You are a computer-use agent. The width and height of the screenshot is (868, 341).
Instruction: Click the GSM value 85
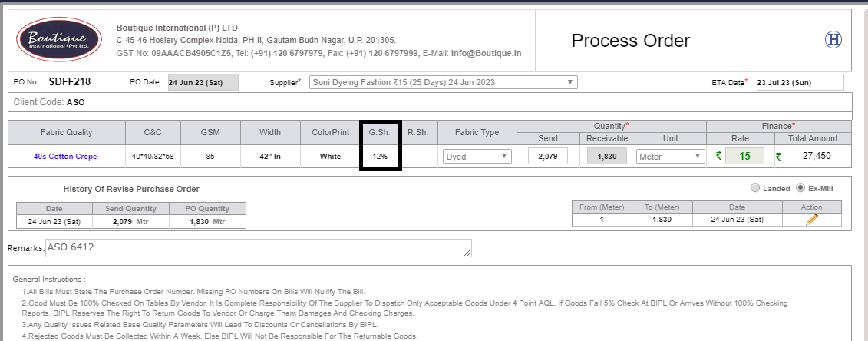(x=210, y=157)
